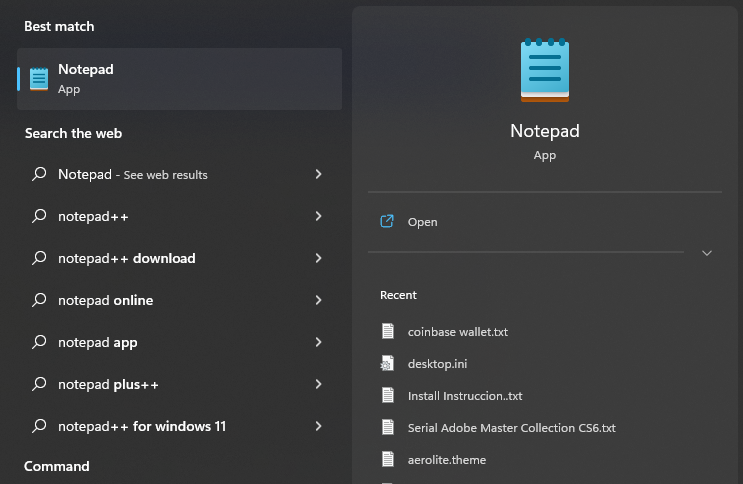Open the Notepad best match result

click(179, 79)
